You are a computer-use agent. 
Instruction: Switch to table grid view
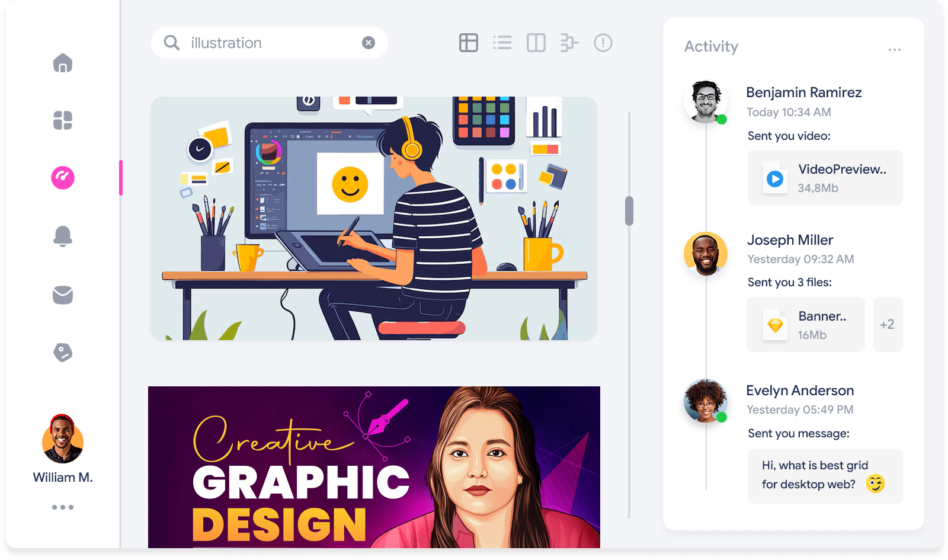pyautogui.click(x=468, y=43)
